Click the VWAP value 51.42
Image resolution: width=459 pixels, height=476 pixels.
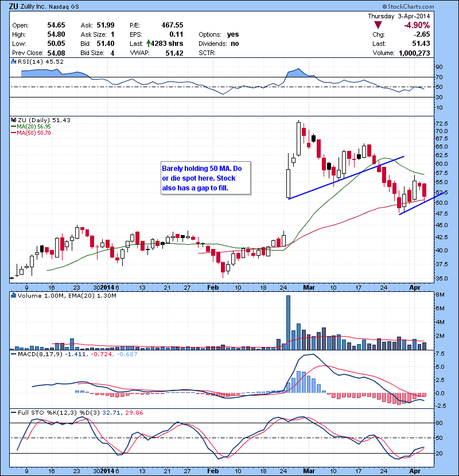[x=174, y=53]
